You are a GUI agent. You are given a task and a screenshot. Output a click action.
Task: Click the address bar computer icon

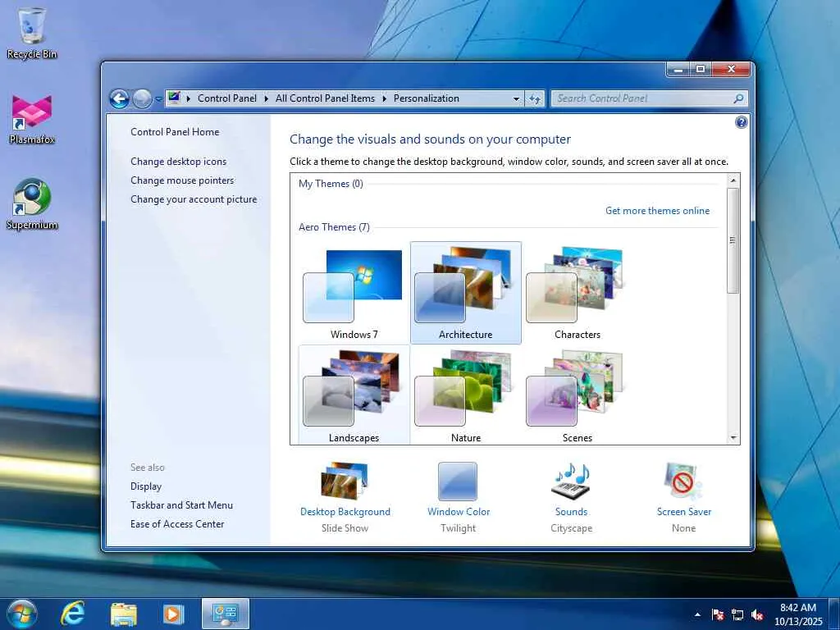tap(174, 98)
